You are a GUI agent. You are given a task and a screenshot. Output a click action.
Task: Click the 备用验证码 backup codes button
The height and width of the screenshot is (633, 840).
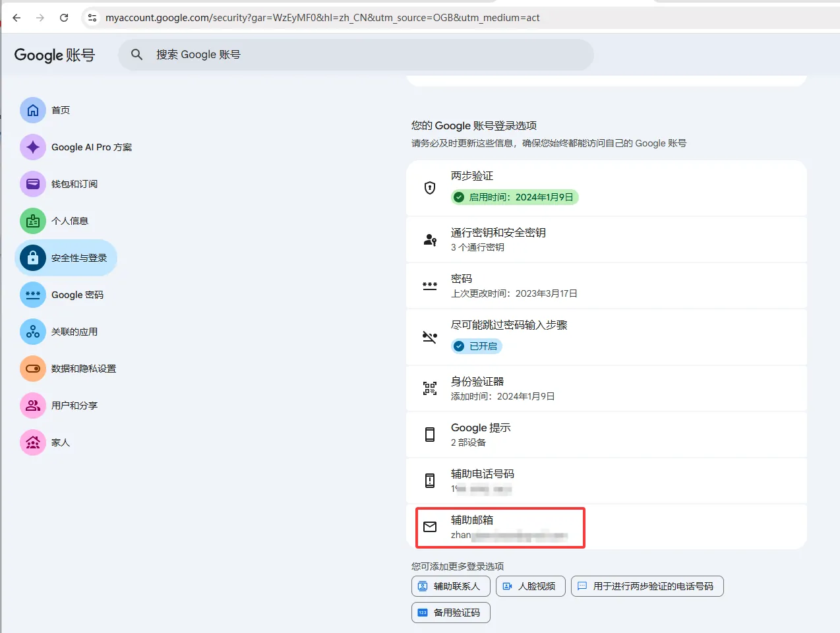coord(451,613)
